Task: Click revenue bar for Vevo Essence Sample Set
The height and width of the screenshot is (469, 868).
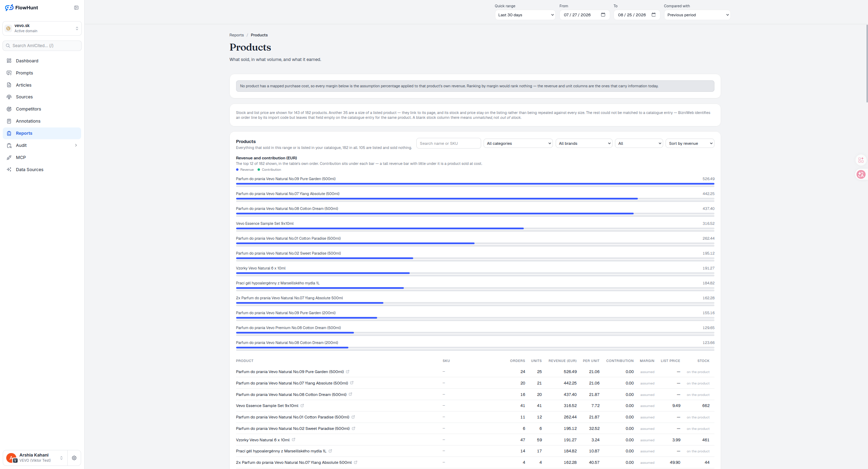Action: tap(380, 228)
